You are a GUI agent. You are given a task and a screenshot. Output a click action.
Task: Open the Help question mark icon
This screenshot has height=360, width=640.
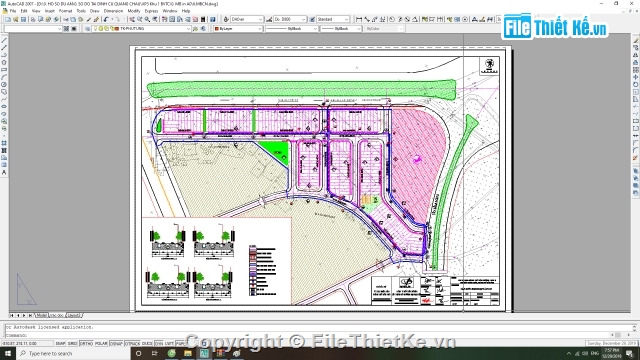point(213,19)
